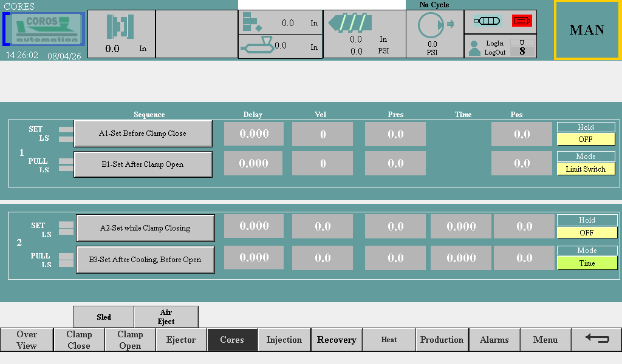The image size is (622, 364).
Task: Click the Coros Automation logo
Action: pyautogui.click(x=44, y=29)
